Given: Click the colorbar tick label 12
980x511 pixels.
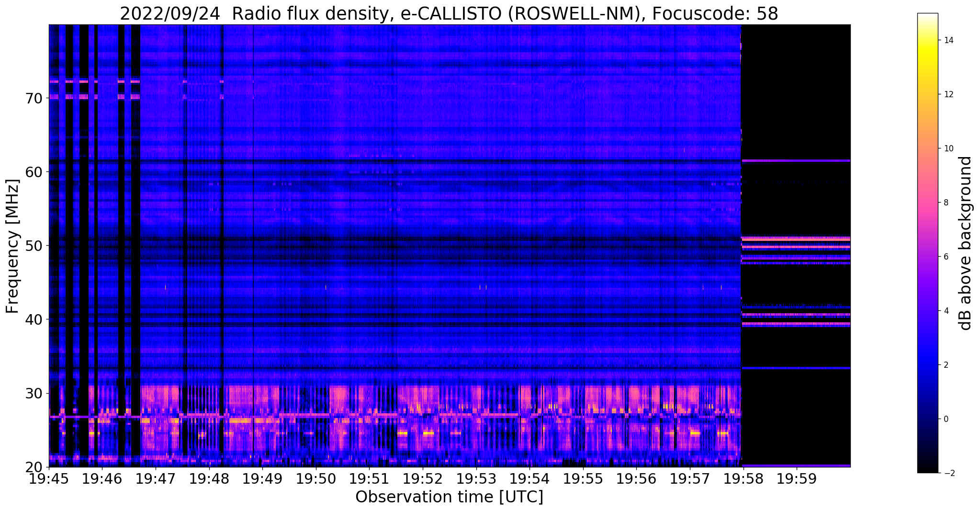Looking at the screenshot, I should pyautogui.click(x=948, y=94).
